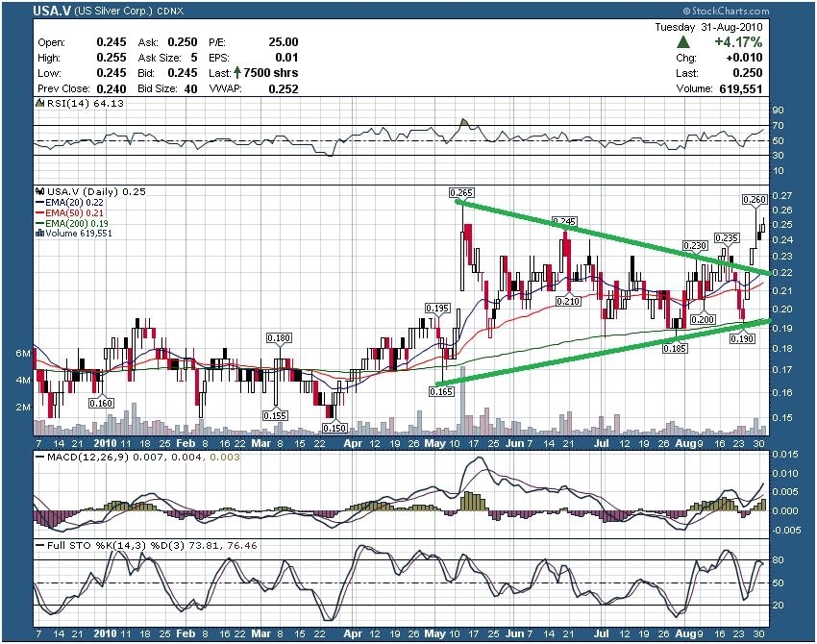Click the green arrow before 7500 shrs
The image size is (817, 644).
tap(237, 72)
